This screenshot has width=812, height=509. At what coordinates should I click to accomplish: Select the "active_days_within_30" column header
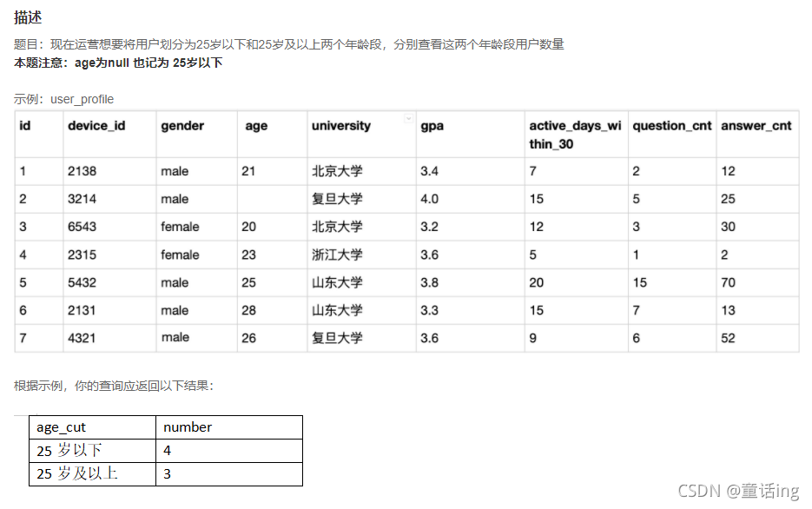(x=575, y=135)
